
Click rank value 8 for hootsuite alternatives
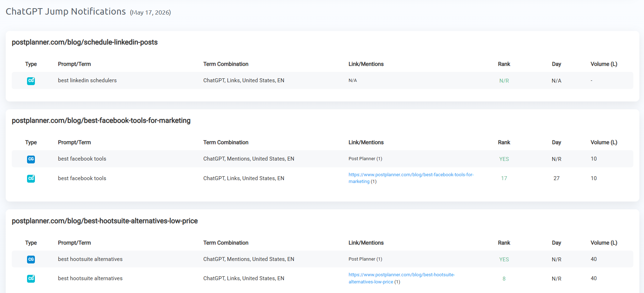point(504,279)
